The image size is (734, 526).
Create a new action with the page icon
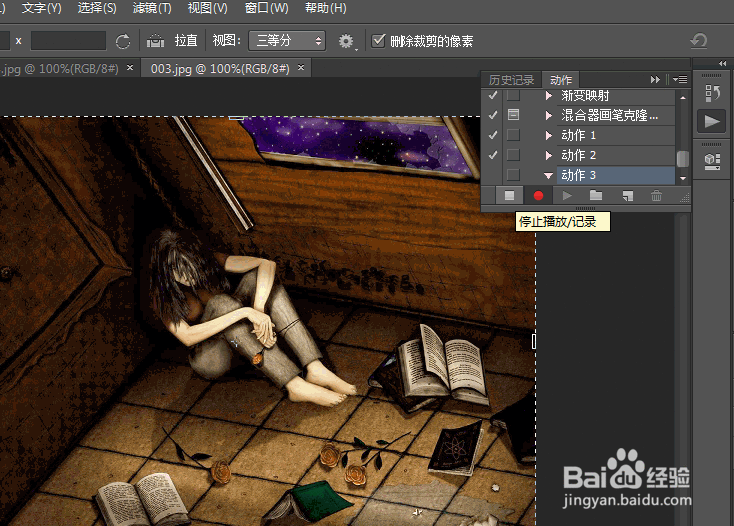[627, 196]
